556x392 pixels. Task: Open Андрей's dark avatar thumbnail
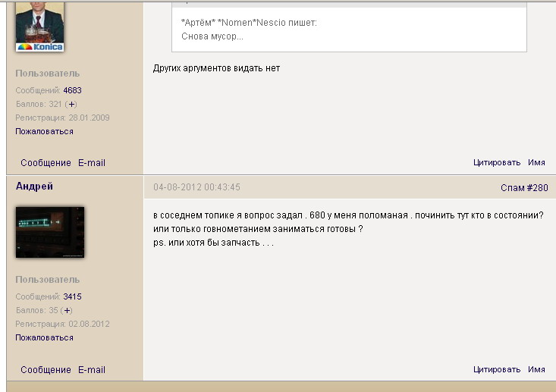coord(50,231)
